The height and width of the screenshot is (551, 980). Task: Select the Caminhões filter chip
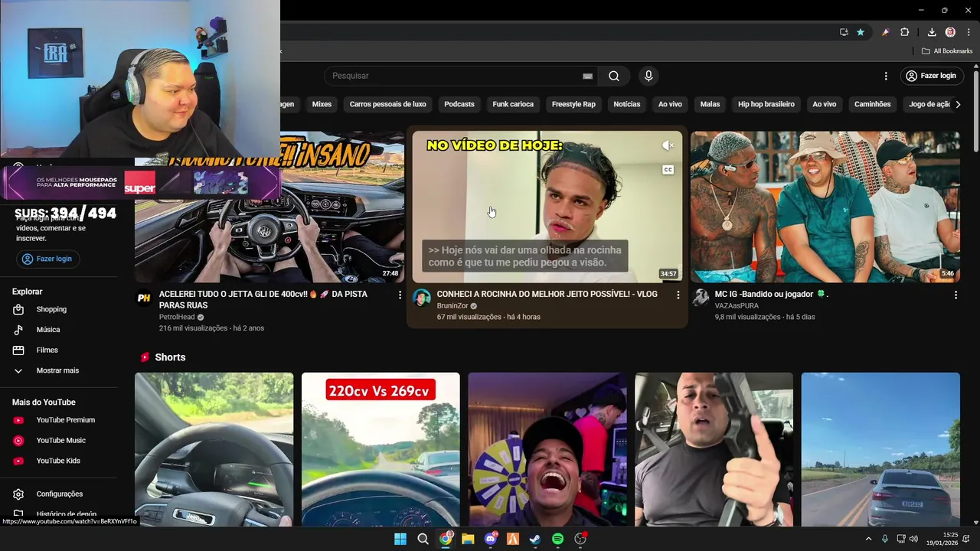[873, 104]
